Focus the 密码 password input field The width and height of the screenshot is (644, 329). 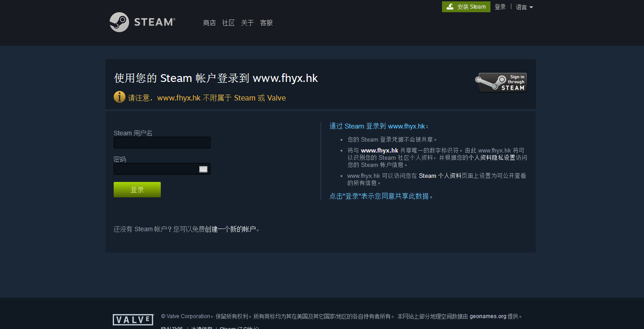point(162,169)
